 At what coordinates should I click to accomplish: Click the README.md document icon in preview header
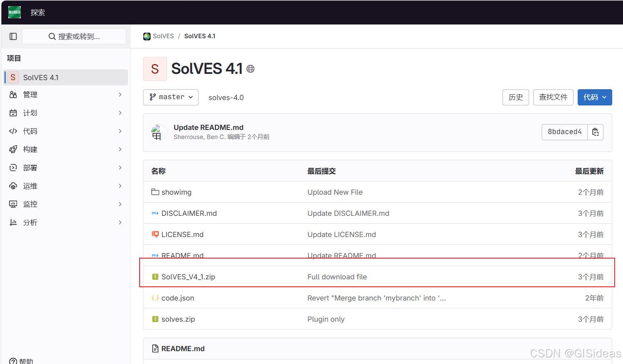(155, 349)
